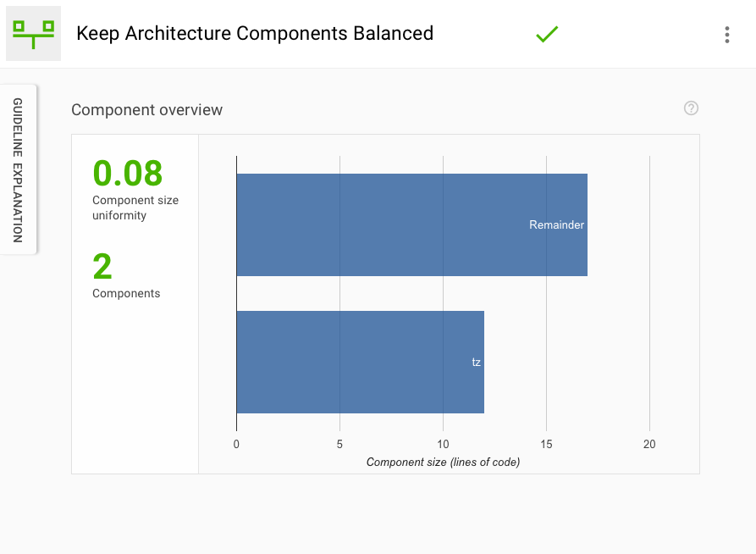Open the three-dot more options menu
This screenshot has width=756, height=554.
tap(726, 35)
